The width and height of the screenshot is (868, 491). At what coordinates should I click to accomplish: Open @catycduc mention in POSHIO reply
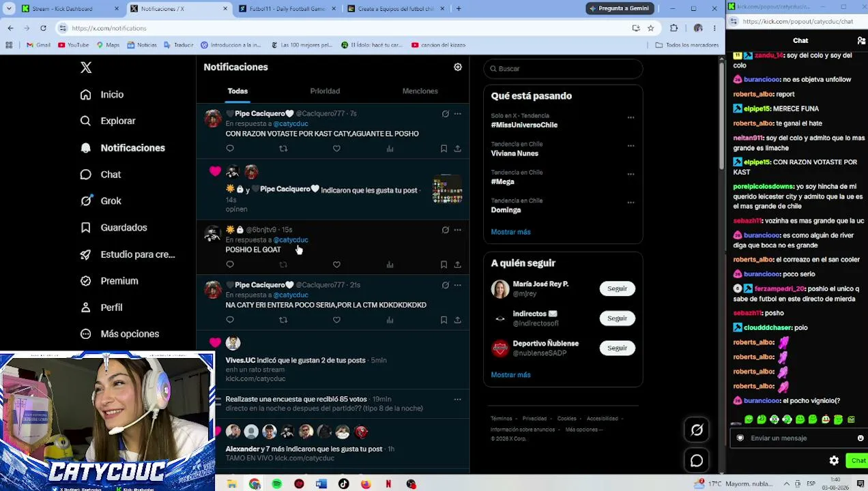pyautogui.click(x=291, y=240)
